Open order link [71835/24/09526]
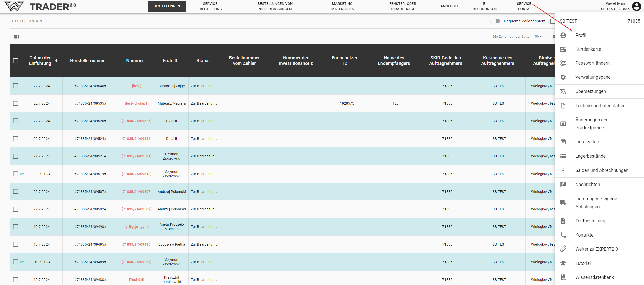The image size is (644, 285). point(136,121)
